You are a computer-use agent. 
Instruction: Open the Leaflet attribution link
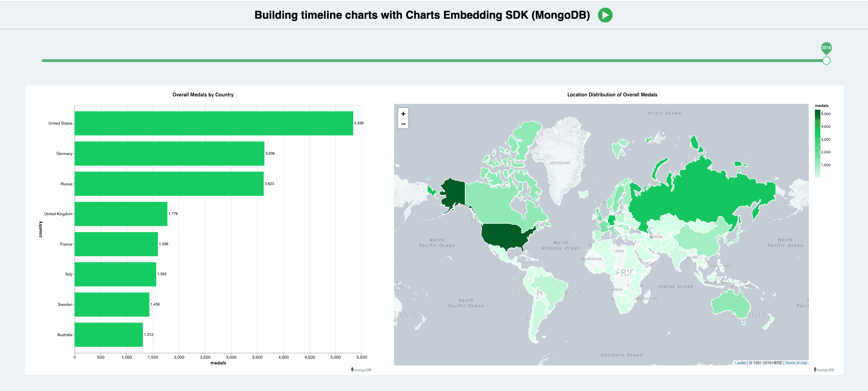click(x=740, y=363)
